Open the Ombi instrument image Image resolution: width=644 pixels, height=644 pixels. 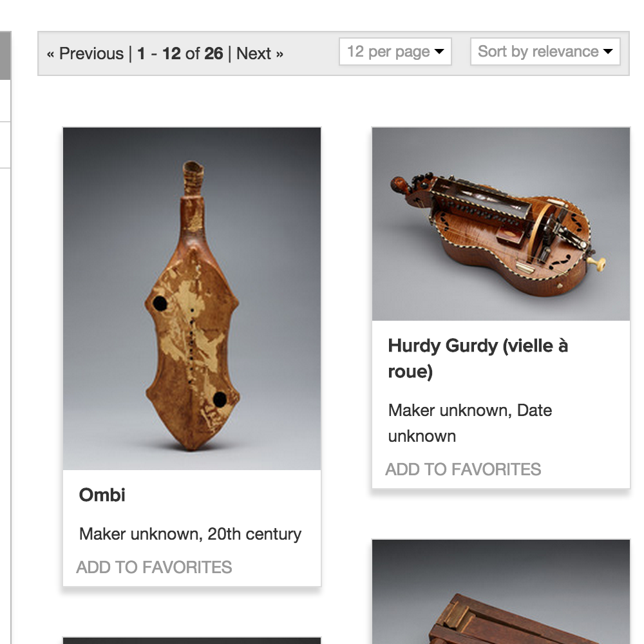point(192,299)
